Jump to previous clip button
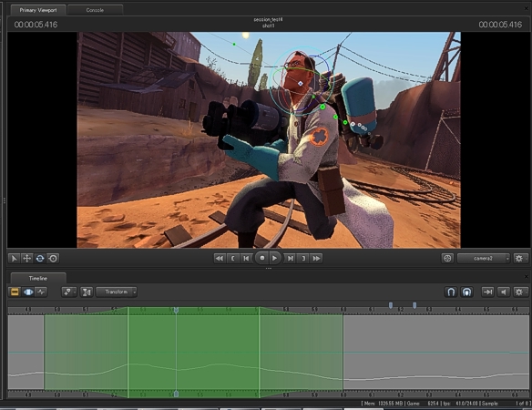 (220, 258)
